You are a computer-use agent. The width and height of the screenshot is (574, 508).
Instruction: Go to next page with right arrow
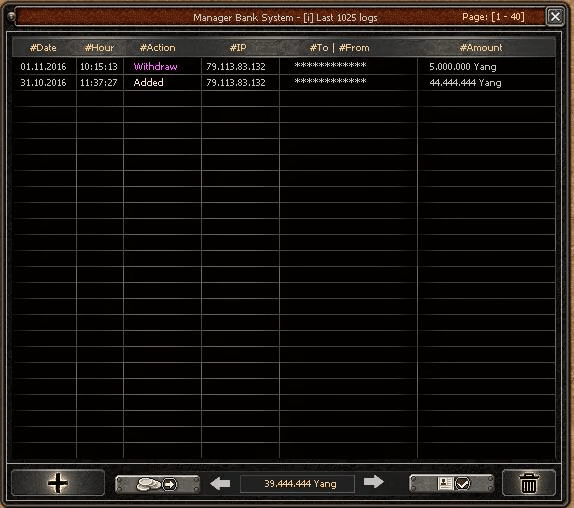[374, 482]
